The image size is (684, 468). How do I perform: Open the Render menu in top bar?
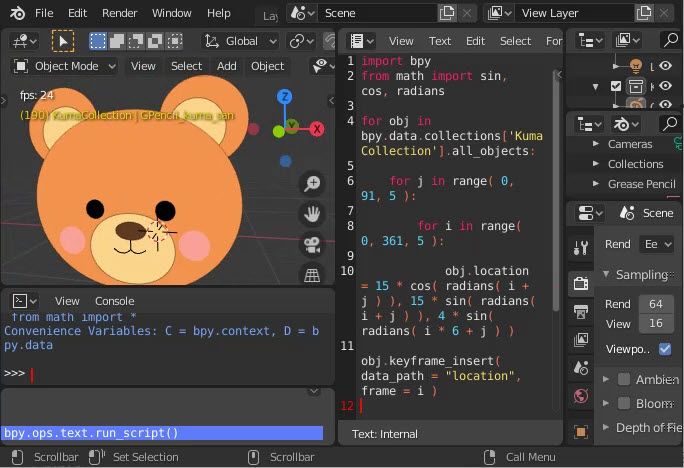point(120,13)
